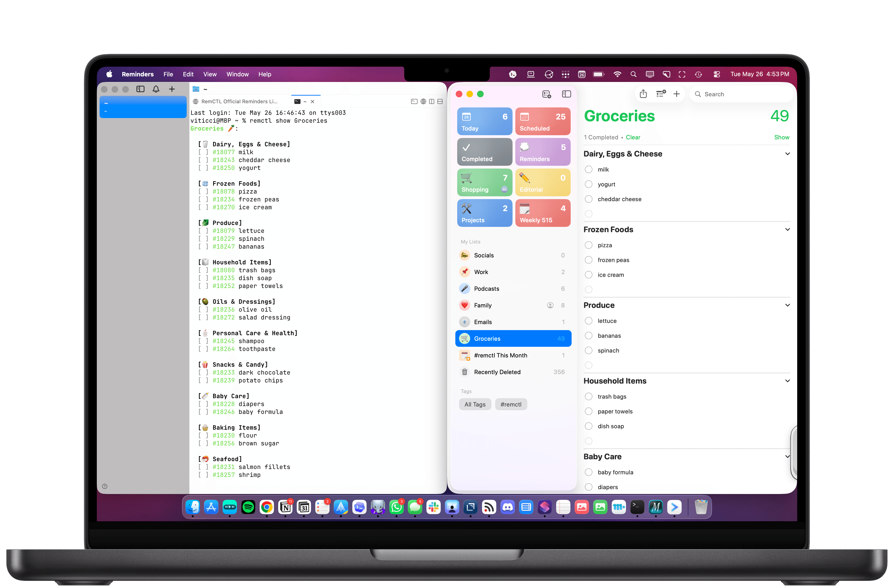Open WhatsApp from the Dock
Viewport: 894px width, 588px height.
[396, 507]
